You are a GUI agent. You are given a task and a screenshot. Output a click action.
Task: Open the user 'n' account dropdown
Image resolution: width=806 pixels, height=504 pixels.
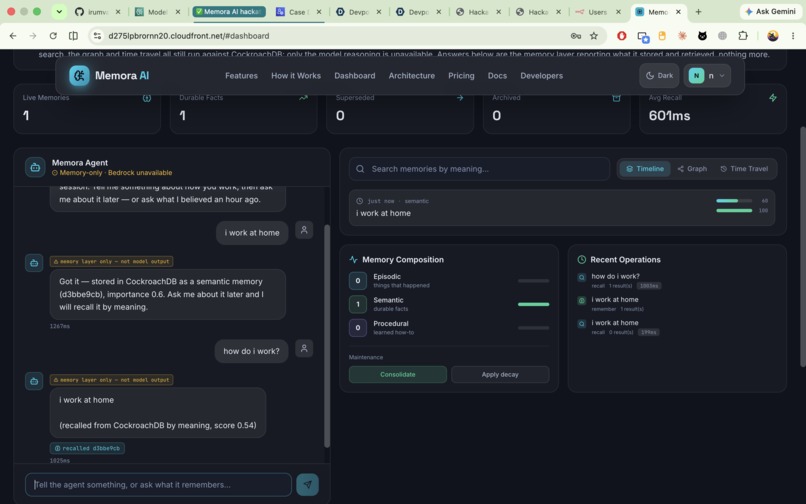click(707, 76)
